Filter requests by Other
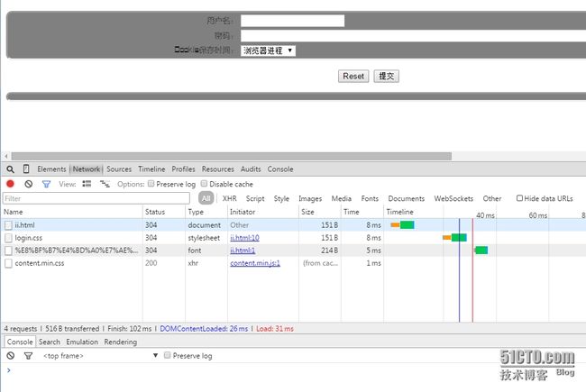 coord(492,198)
